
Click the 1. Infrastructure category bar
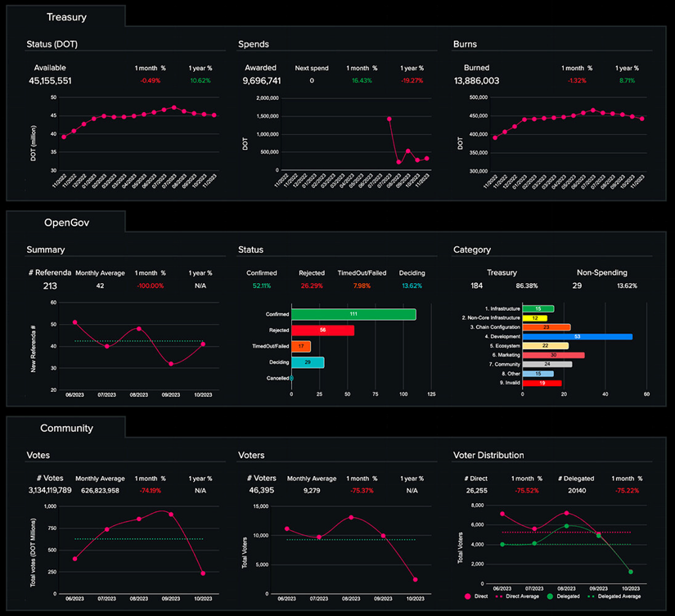pos(538,308)
